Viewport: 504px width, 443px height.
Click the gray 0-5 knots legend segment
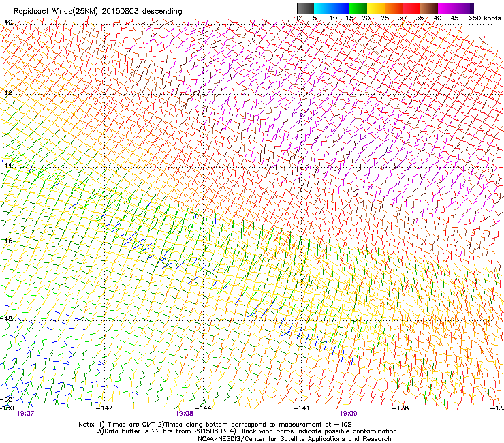pos(305,8)
